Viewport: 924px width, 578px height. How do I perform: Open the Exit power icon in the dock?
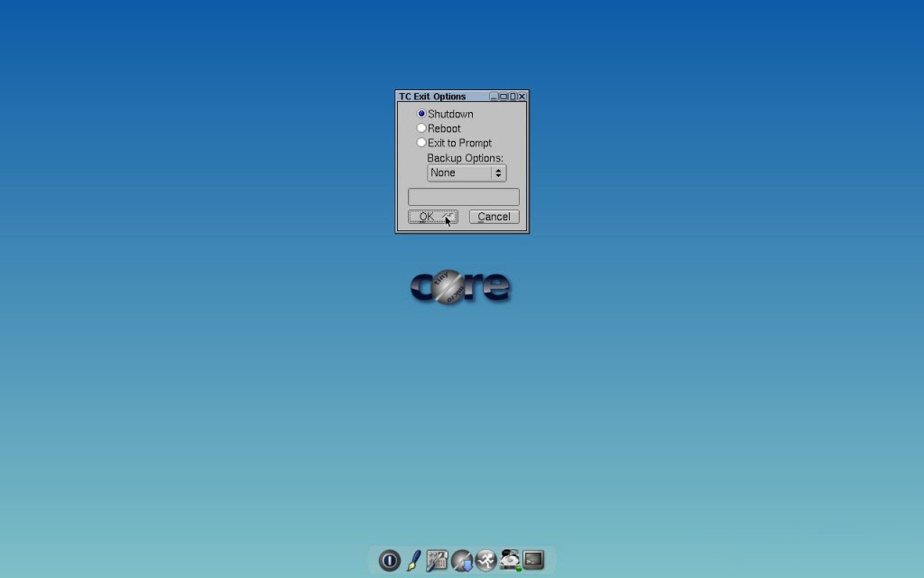(390, 560)
